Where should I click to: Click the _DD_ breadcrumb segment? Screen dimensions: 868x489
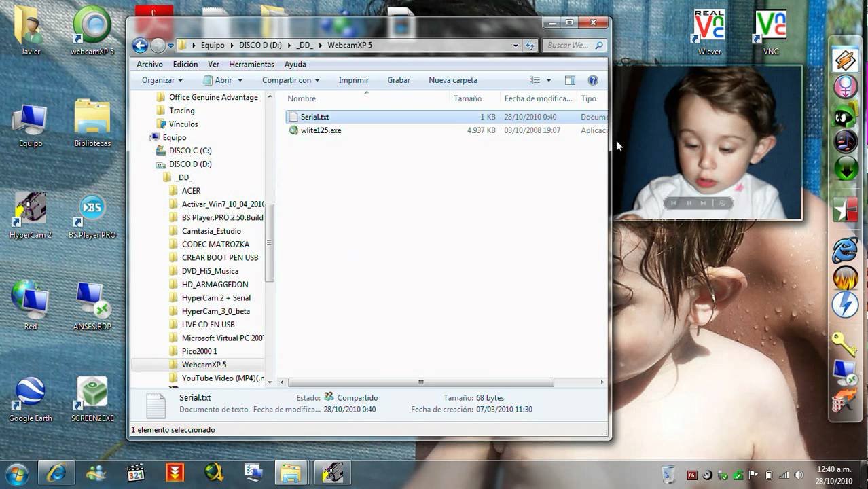click(x=305, y=46)
